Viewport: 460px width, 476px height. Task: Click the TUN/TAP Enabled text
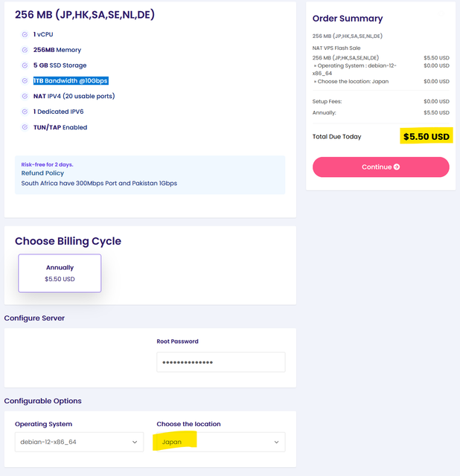[60, 127]
